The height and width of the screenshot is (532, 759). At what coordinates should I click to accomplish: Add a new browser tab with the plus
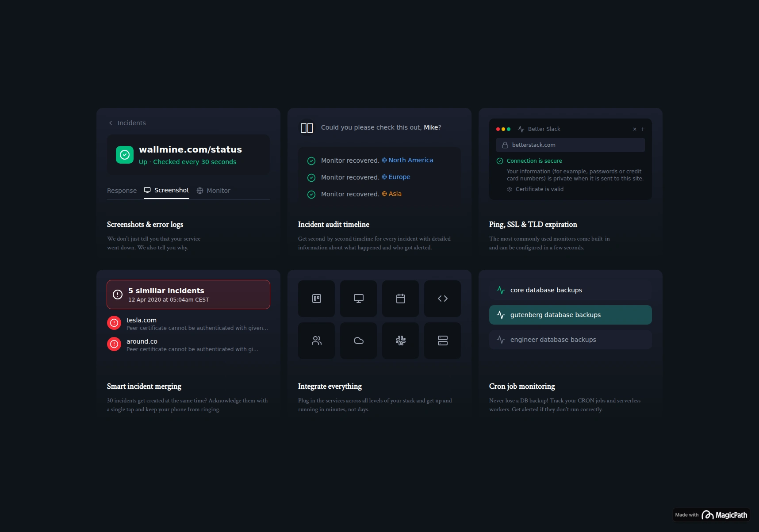pyautogui.click(x=643, y=129)
